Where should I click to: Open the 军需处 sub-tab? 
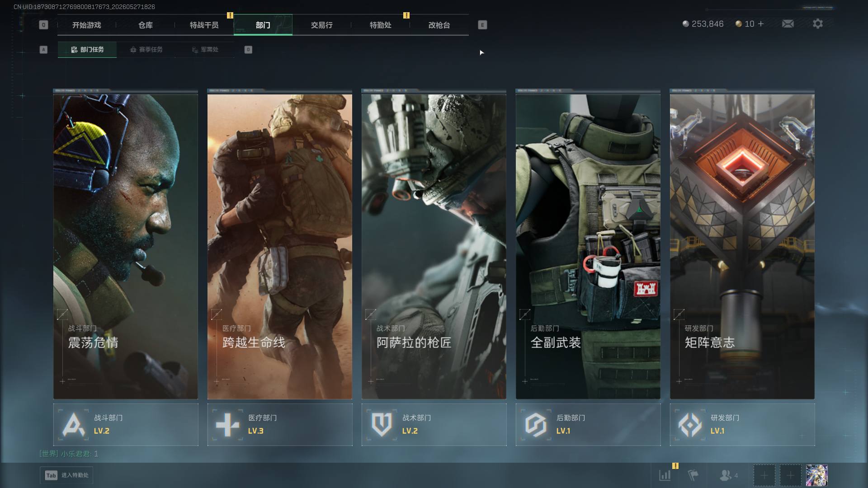pyautogui.click(x=205, y=50)
